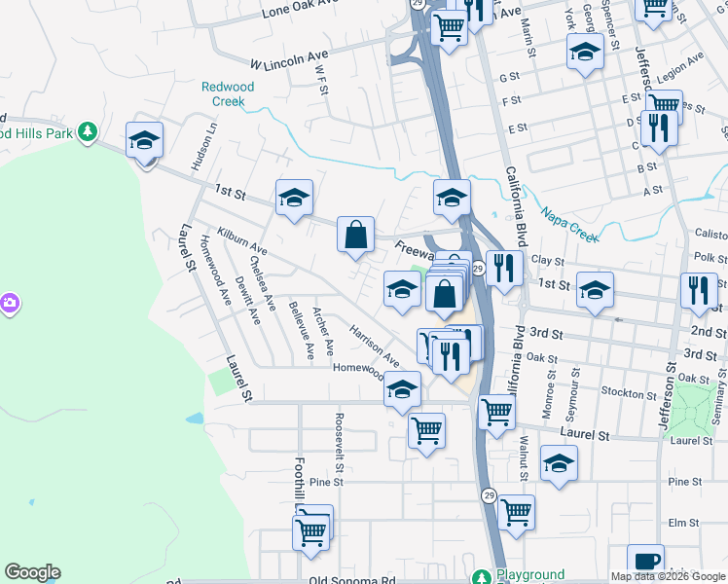The height and width of the screenshot is (584, 728).
Task: Select the school marker at Homewood Ave end
Action: pyautogui.click(x=403, y=390)
